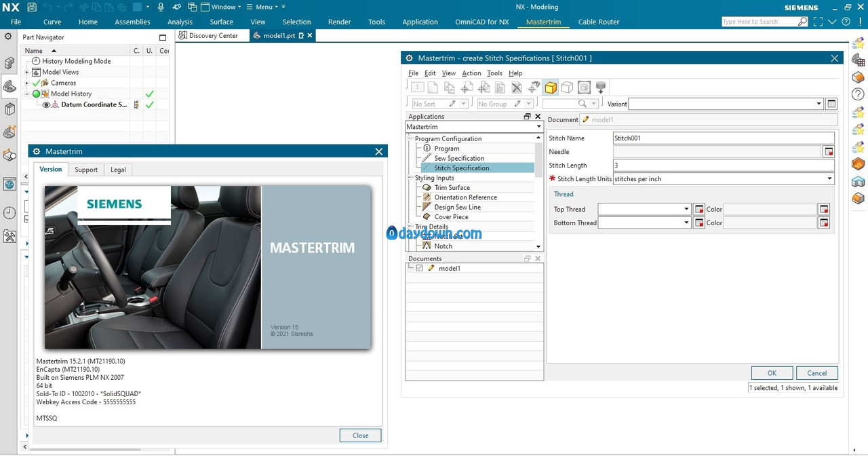Click the database download toolbar icon
The width and height of the screenshot is (868, 466).
tap(600, 88)
